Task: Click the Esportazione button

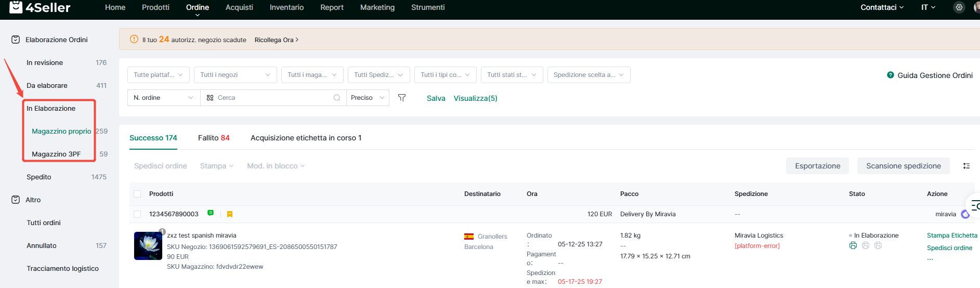Action: pos(817,166)
